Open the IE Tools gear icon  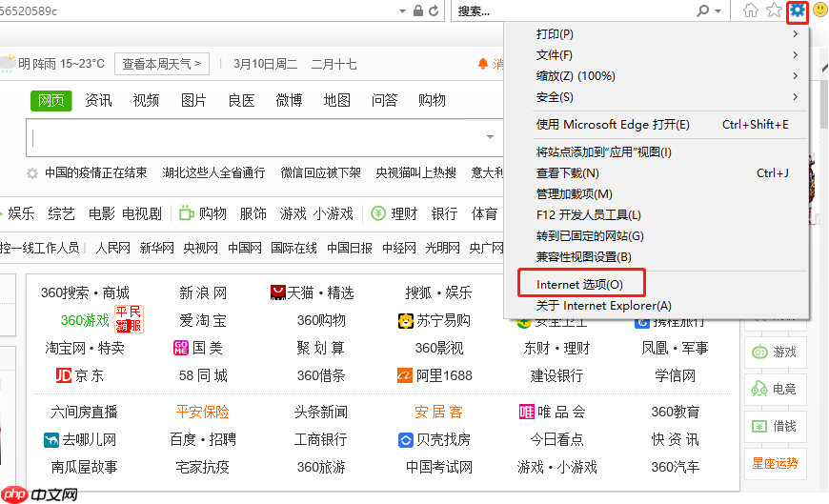(798, 10)
